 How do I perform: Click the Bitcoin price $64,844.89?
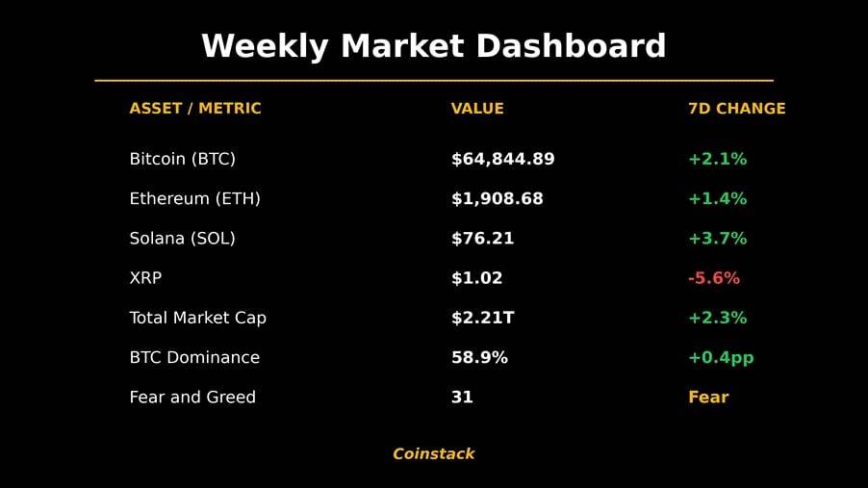tap(502, 159)
